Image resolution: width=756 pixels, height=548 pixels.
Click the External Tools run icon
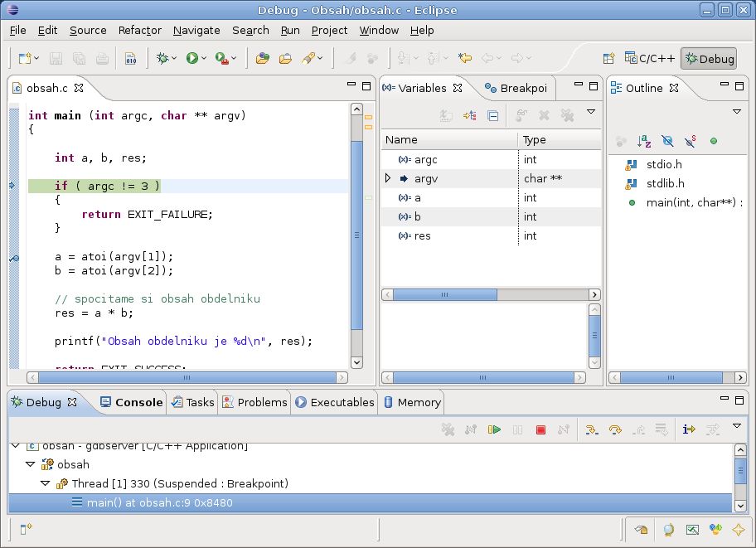(x=221, y=58)
